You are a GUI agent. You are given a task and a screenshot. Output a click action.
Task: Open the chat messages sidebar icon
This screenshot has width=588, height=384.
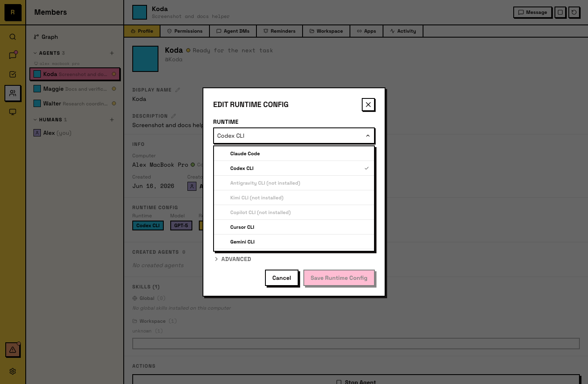click(13, 56)
